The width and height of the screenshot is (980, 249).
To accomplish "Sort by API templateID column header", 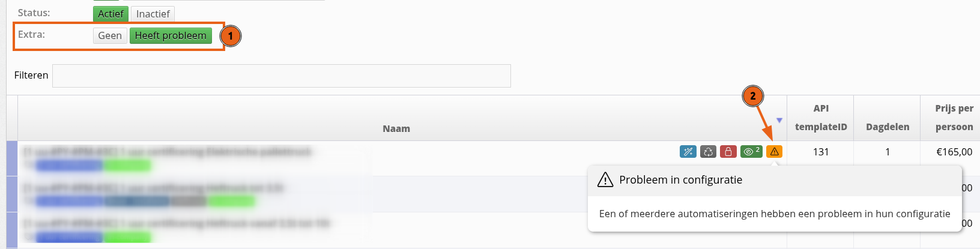I will (821, 118).
